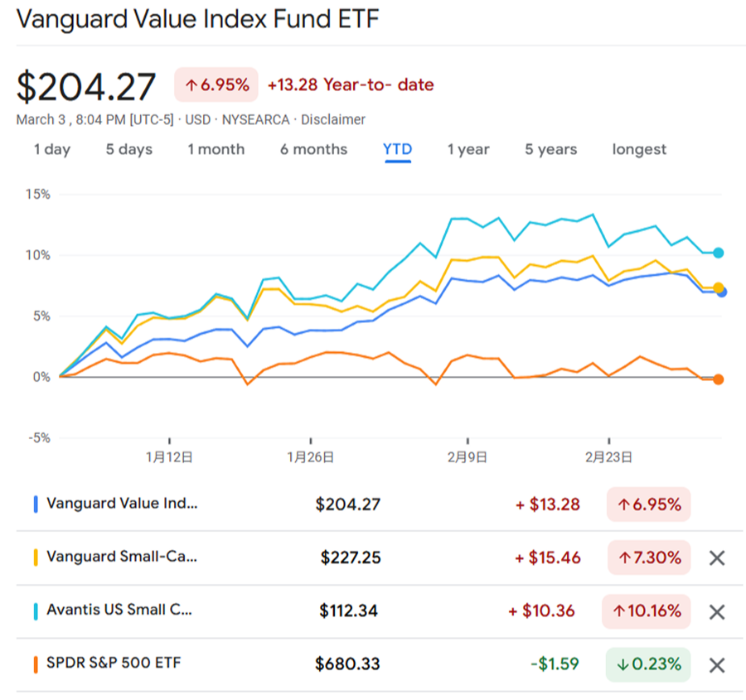The height and width of the screenshot is (700, 746).
Task: Select the 1 day time range
Action: 52,150
